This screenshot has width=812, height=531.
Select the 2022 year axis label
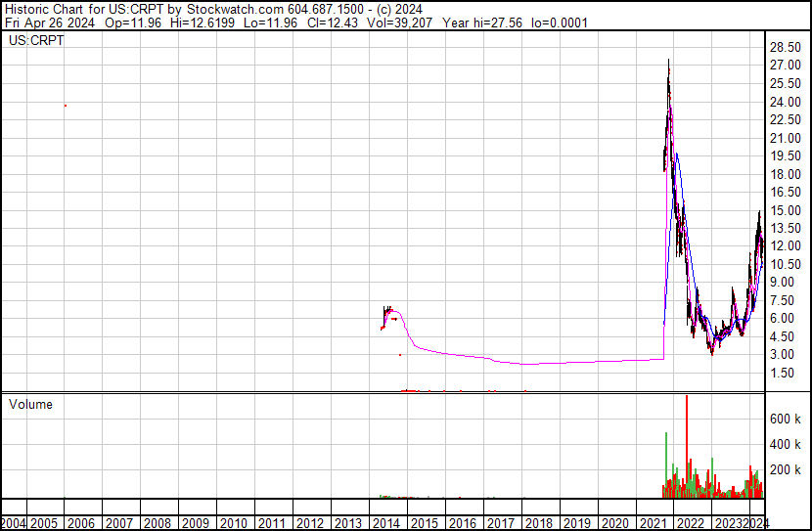[x=692, y=523]
